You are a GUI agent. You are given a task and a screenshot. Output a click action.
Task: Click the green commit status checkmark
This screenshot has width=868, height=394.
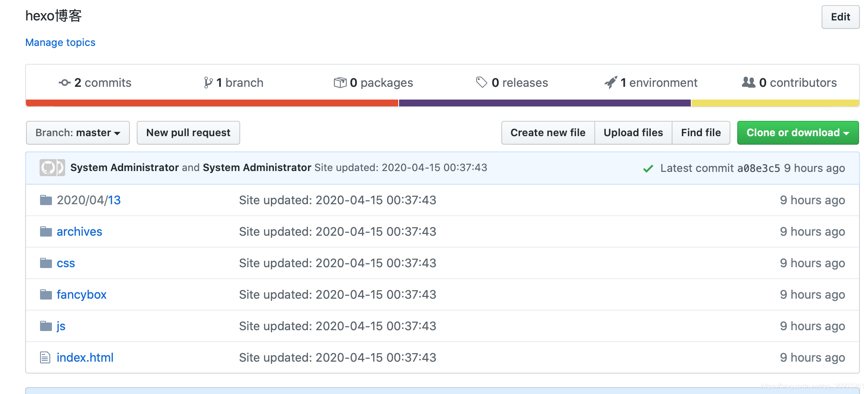click(x=648, y=168)
